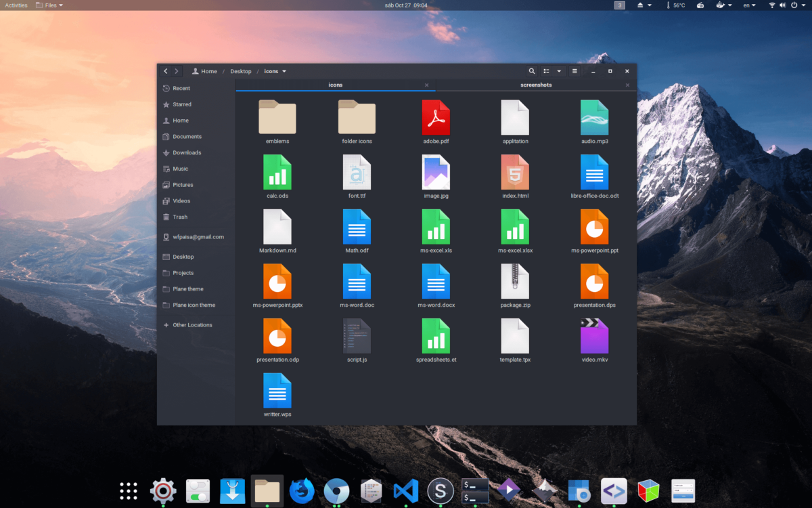Click the package.zip archive icon

515,282
